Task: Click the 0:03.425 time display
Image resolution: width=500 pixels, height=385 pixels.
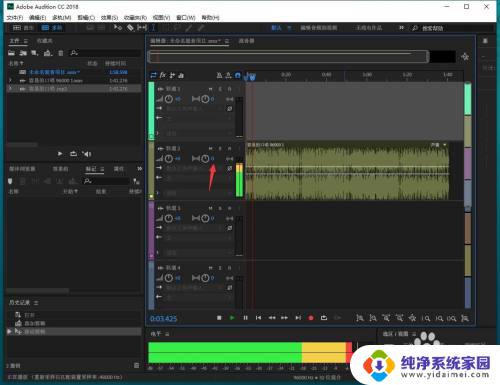Action: (163, 319)
